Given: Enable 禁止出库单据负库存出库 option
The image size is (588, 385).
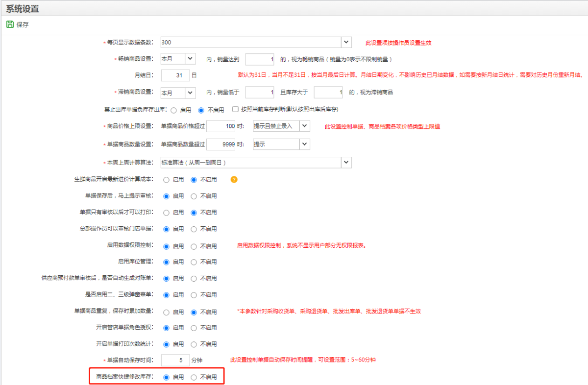Looking at the screenshot, I should (174, 110).
